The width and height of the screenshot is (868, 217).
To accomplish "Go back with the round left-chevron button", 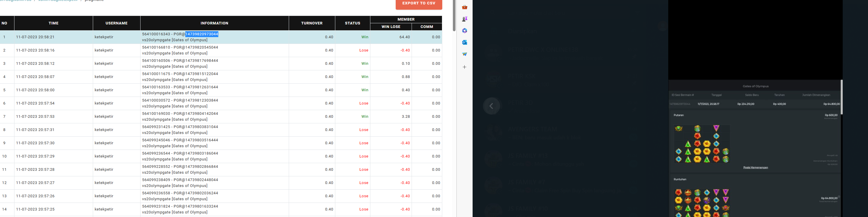I will (491, 106).
